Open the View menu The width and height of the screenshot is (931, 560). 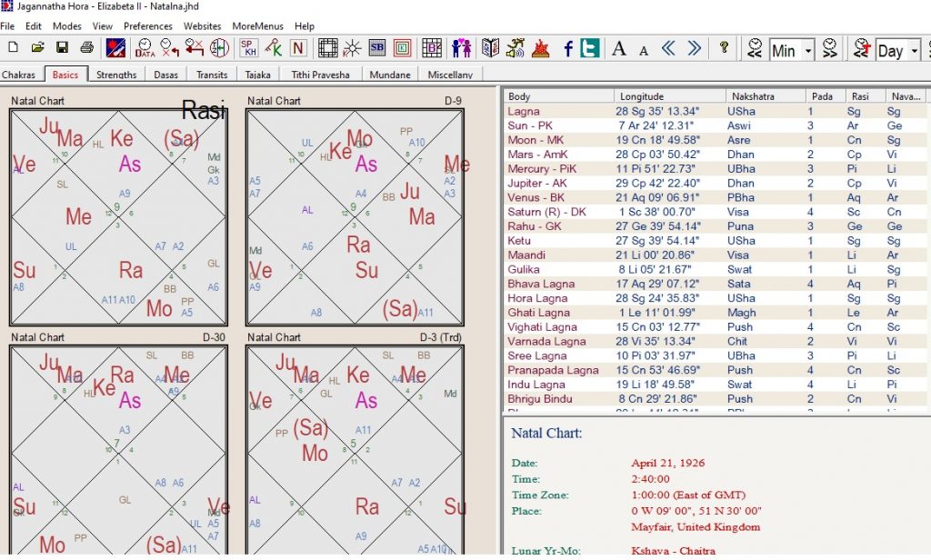click(x=102, y=26)
